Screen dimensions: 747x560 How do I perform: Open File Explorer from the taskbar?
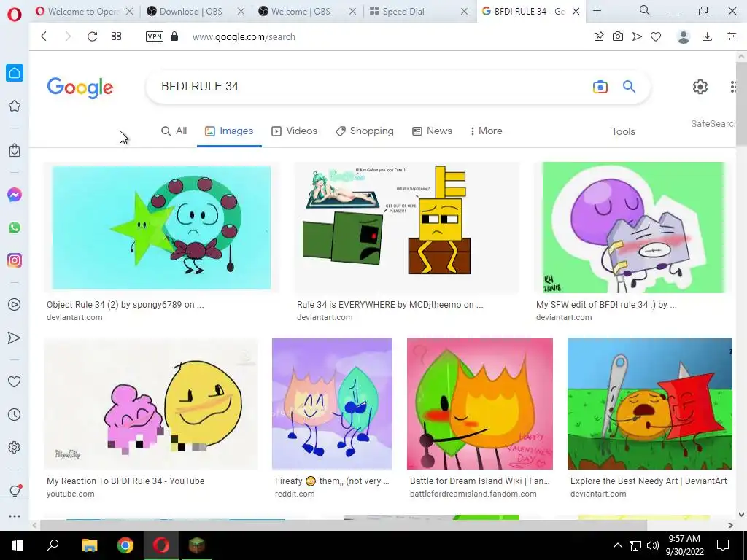pyautogui.click(x=89, y=545)
